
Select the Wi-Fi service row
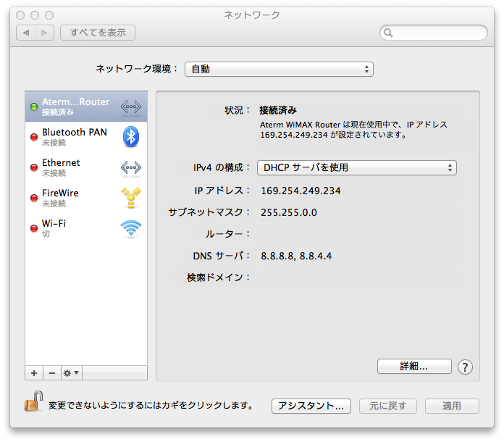[86, 228]
